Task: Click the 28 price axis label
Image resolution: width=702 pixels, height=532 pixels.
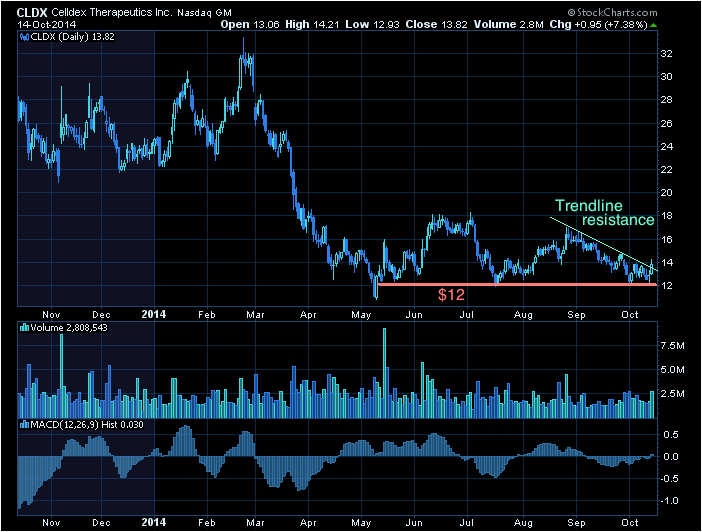Action: coord(667,100)
